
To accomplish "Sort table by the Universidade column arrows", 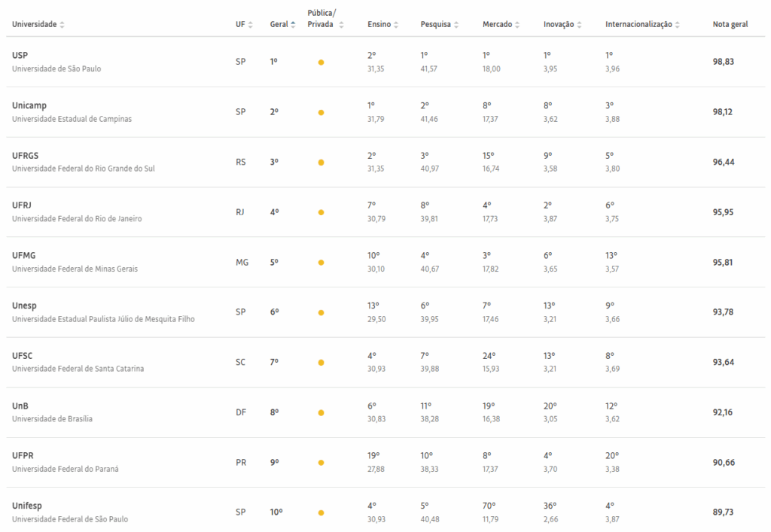I will tap(62, 25).
